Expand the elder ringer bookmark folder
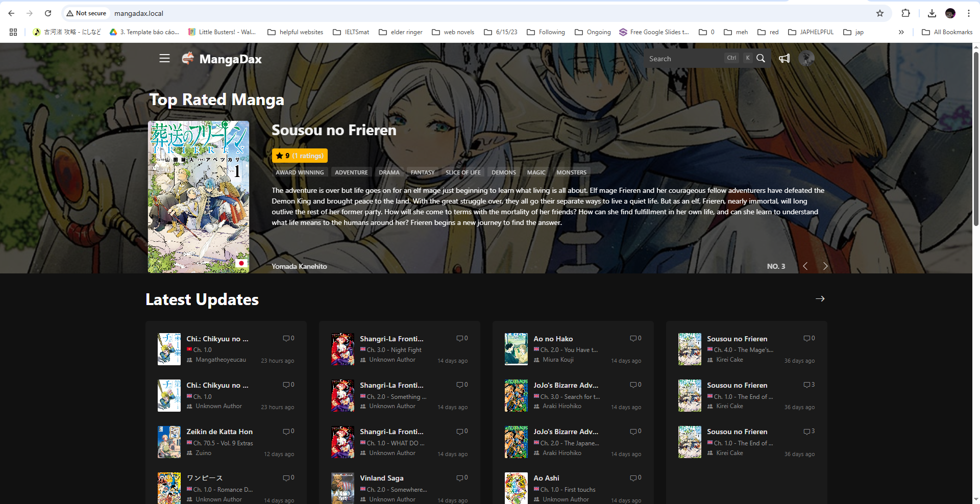980x504 pixels. click(x=401, y=32)
